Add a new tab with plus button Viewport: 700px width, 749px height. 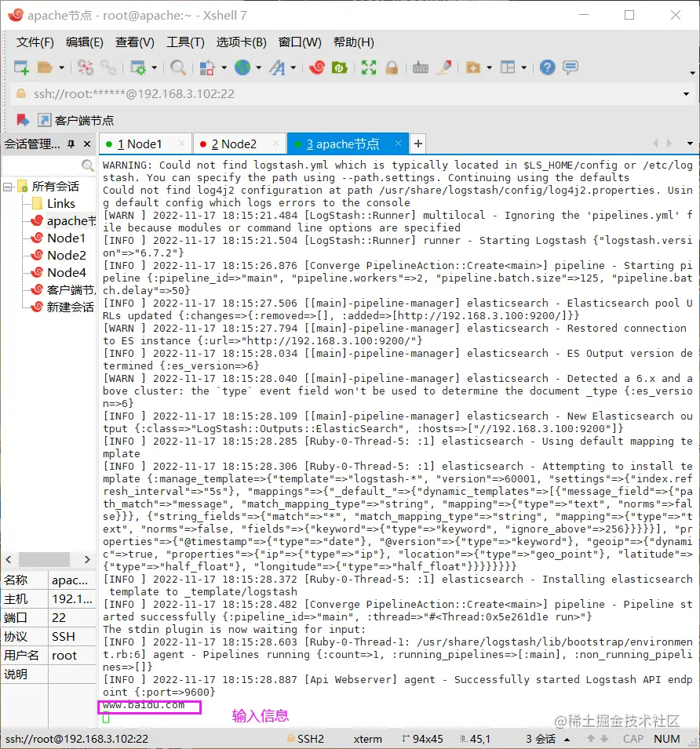pyautogui.click(x=418, y=144)
